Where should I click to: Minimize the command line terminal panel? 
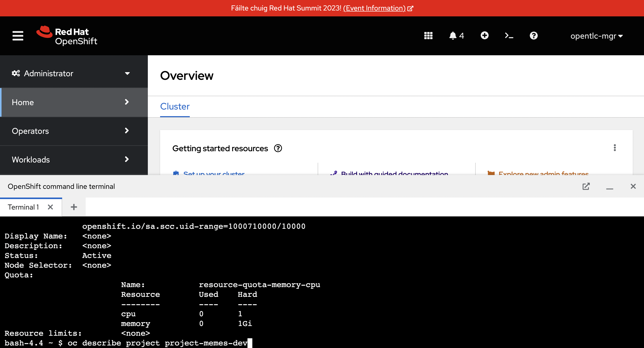coord(609,188)
